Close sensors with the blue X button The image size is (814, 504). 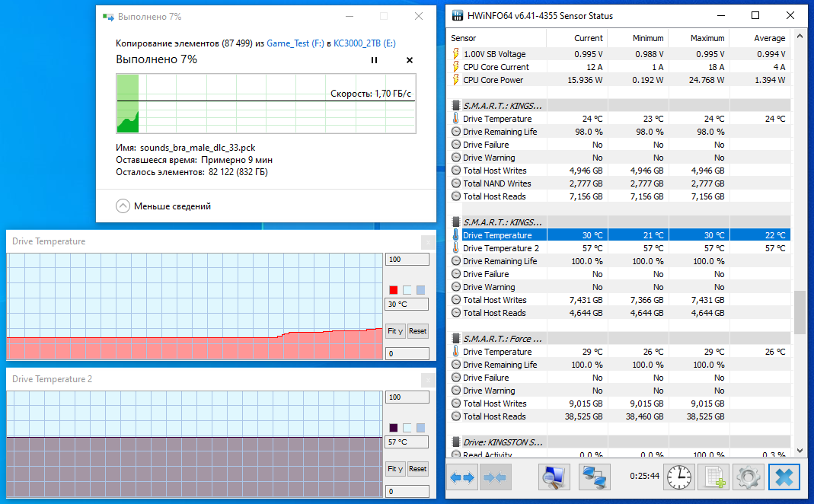click(784, 477)
